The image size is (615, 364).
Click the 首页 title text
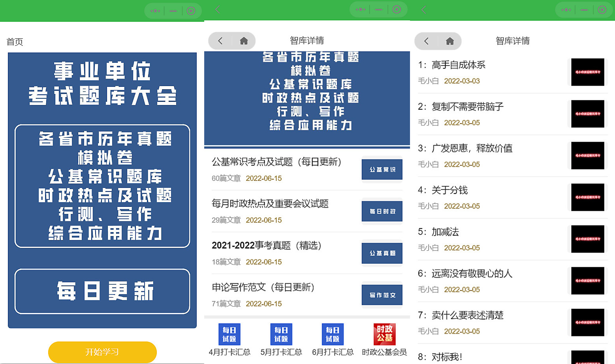click(x=15, y=42)
